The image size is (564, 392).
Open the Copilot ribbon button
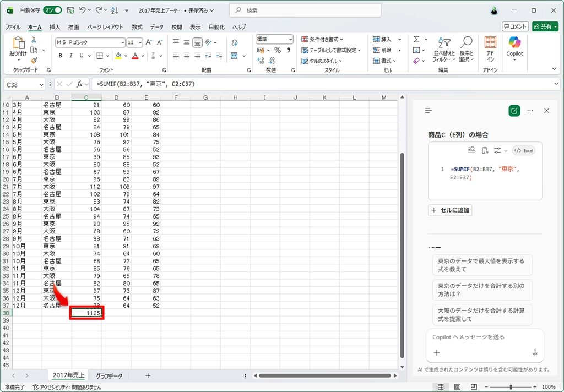[x=514, y=47]
